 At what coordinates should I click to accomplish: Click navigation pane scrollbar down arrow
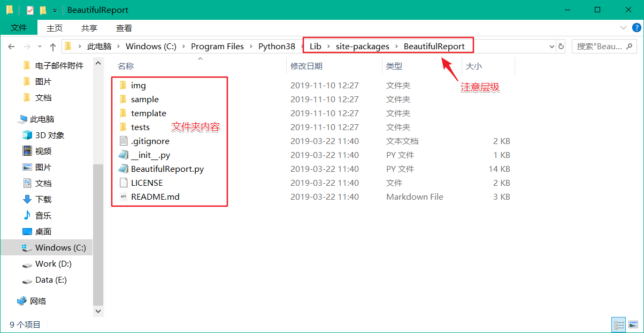click(x=98, y=311)
